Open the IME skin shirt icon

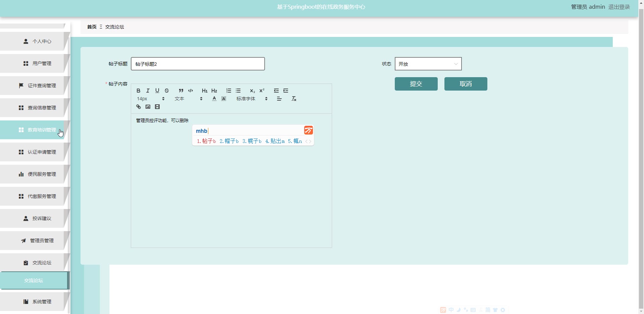coord(495,310)
